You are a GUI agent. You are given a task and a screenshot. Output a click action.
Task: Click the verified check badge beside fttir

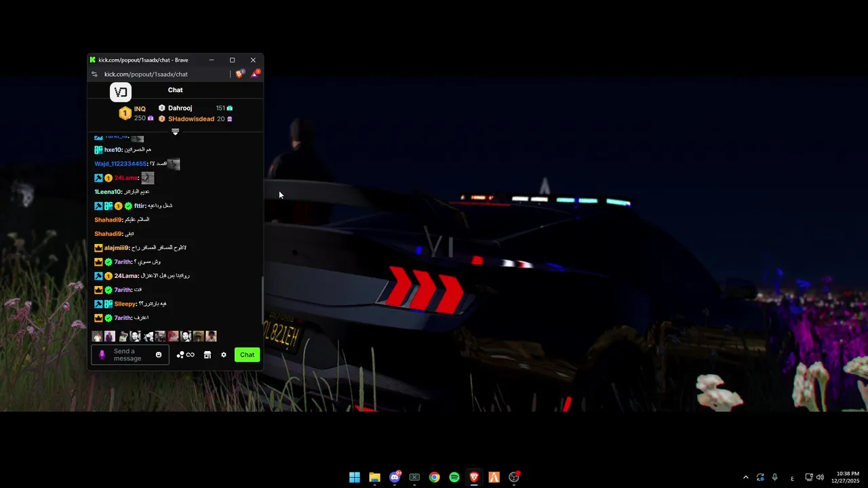point(128,206)
